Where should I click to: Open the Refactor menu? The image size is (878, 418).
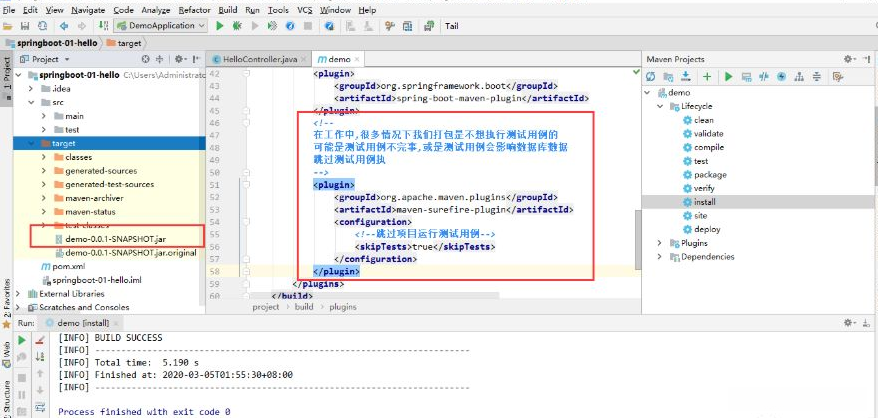coord(195,10)
